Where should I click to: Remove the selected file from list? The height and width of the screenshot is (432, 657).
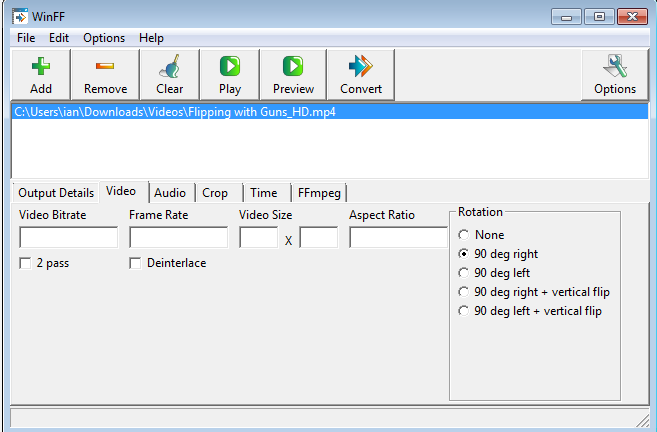[x=105, y=75]
